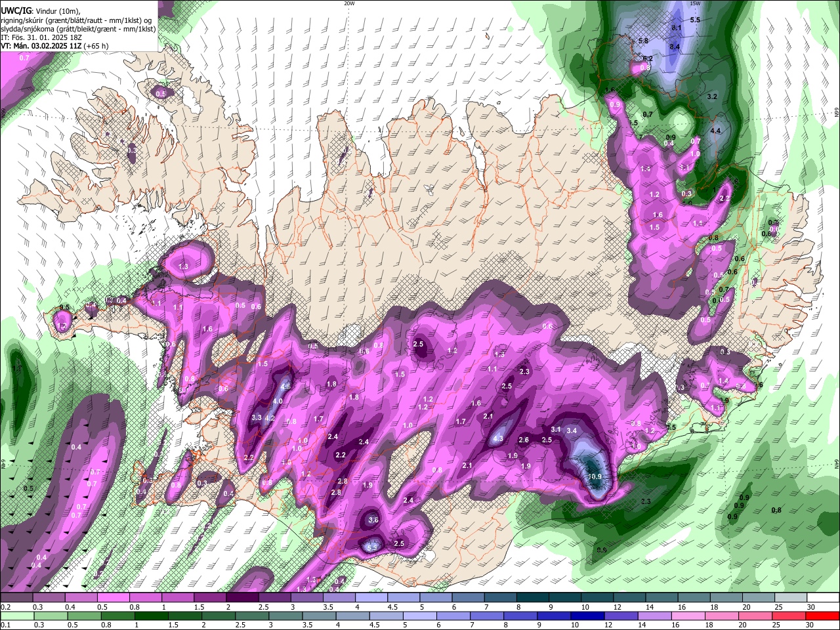Click the 4.2 value on the map
Image resolution: width=840 pixels, height=630 pixels.
[x=269, y=418]
